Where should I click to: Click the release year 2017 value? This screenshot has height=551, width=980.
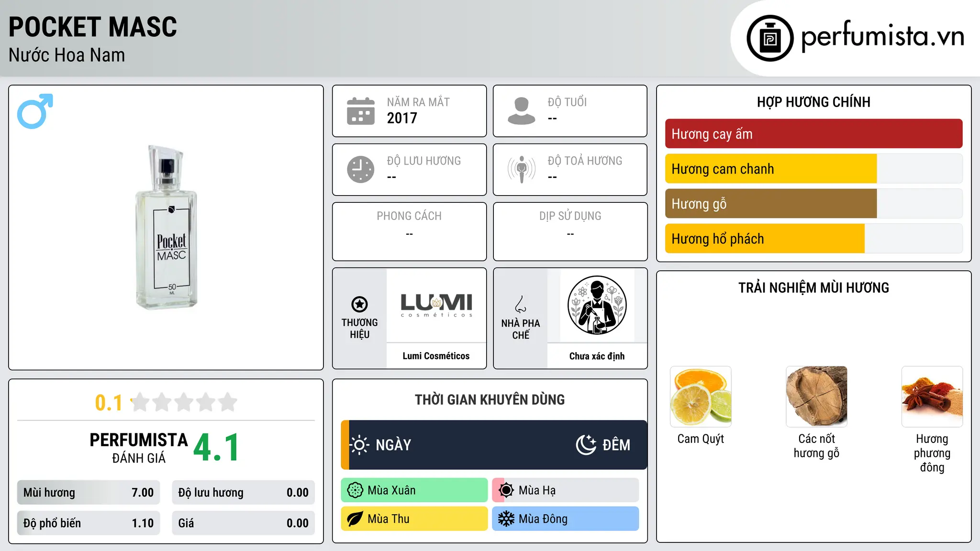[x=402, y=118]
